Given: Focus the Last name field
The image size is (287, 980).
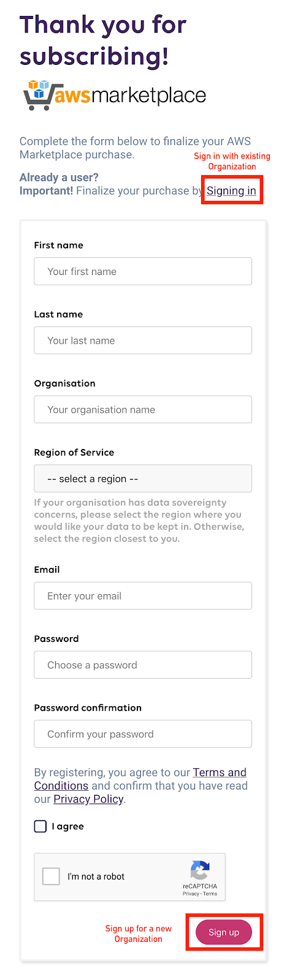Looking at the screenshot, I should tap(143, 341).
